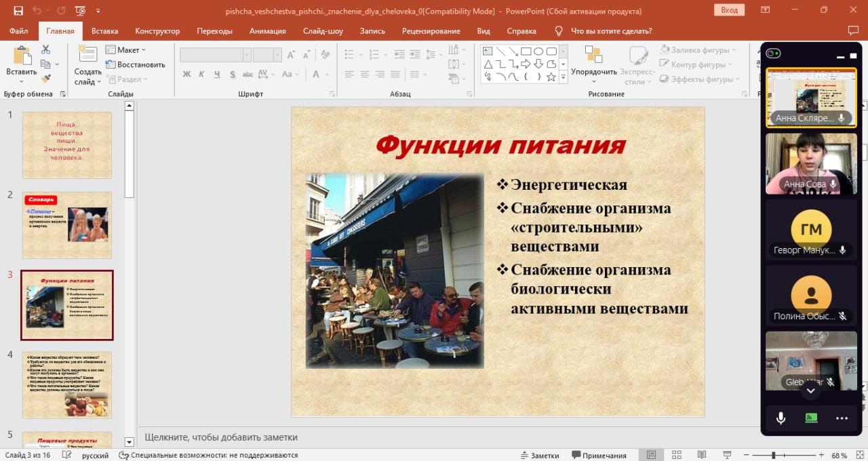Open the Вставка ribbon tab

pyautogui.click(x=104, y=31)
